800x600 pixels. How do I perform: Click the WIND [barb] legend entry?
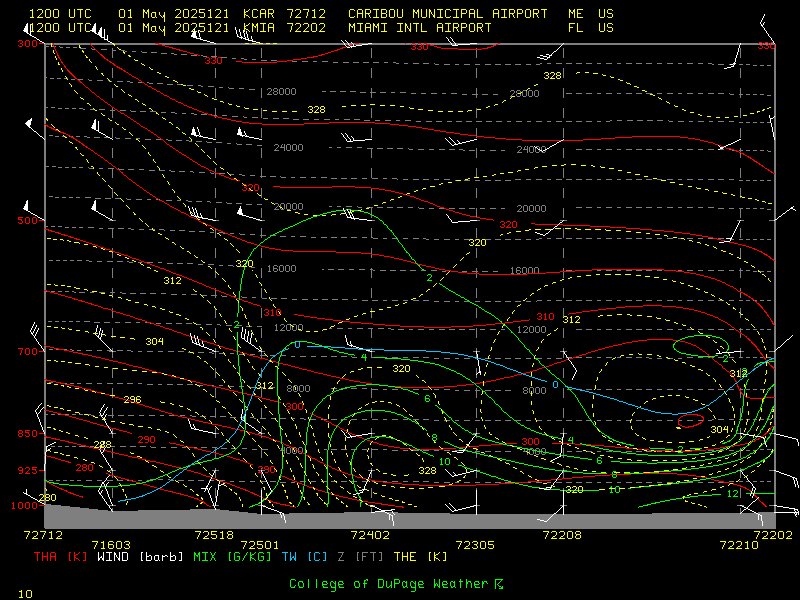[140, 557]
